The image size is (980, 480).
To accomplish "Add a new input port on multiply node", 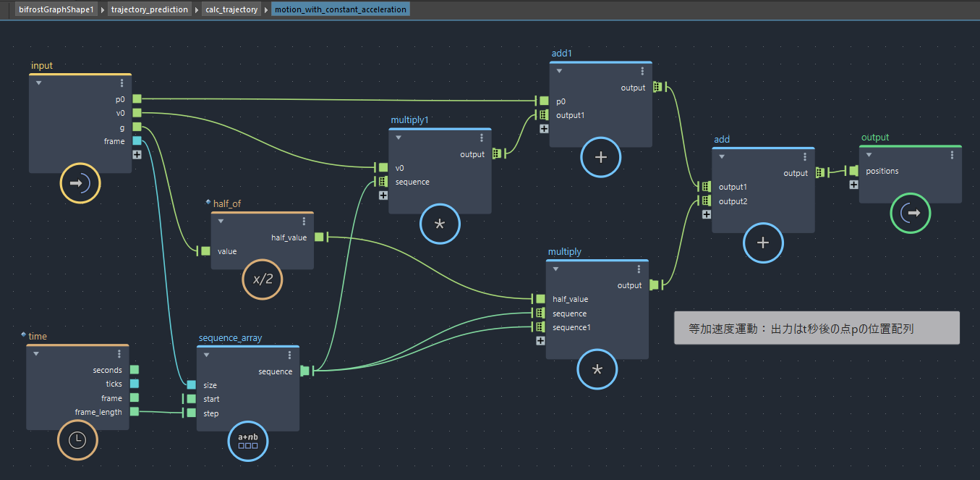I will (540, 340).
